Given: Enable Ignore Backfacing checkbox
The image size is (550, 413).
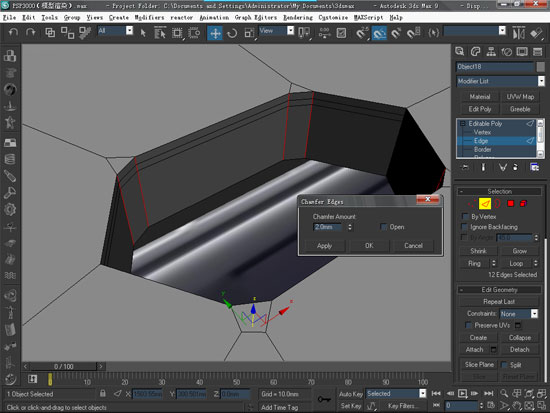Looking at the screenshot, I should pos(464,227).
